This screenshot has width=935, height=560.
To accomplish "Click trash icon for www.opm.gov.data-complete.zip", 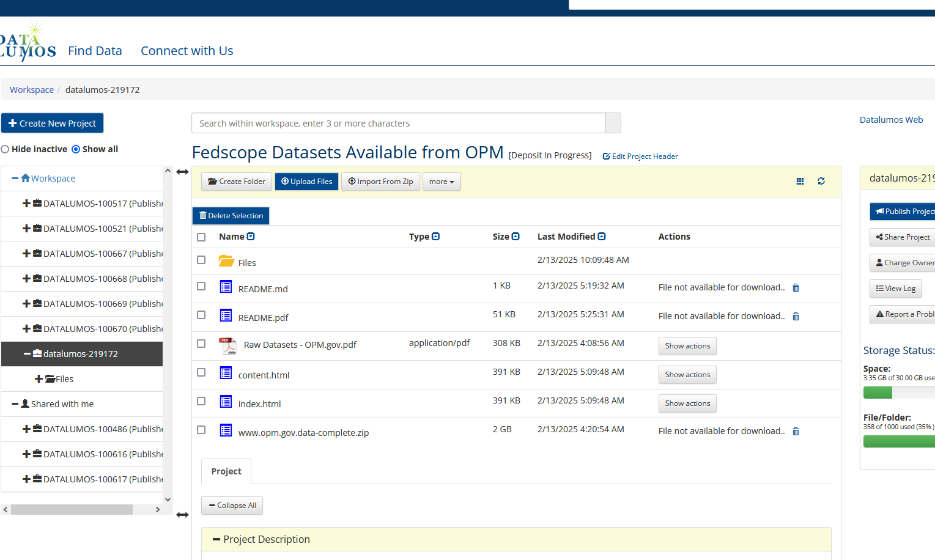I will tap(796, 432).
